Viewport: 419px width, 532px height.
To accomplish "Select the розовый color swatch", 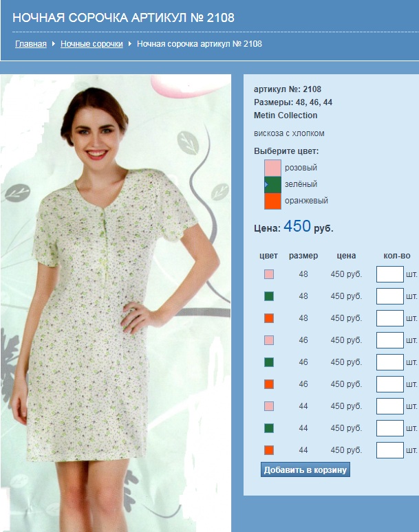I will pyautogui.click(x=273, y=168).
